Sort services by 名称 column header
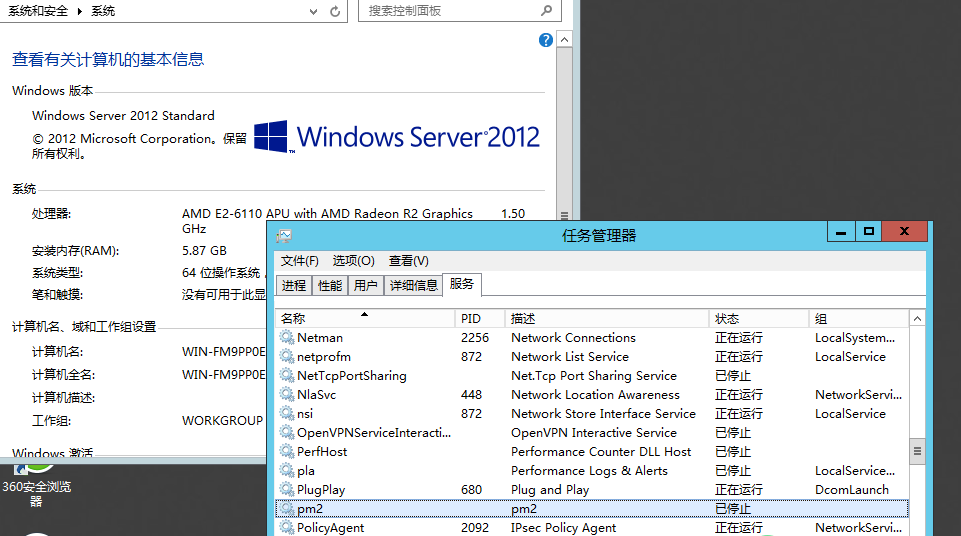 tap(365, 319)
